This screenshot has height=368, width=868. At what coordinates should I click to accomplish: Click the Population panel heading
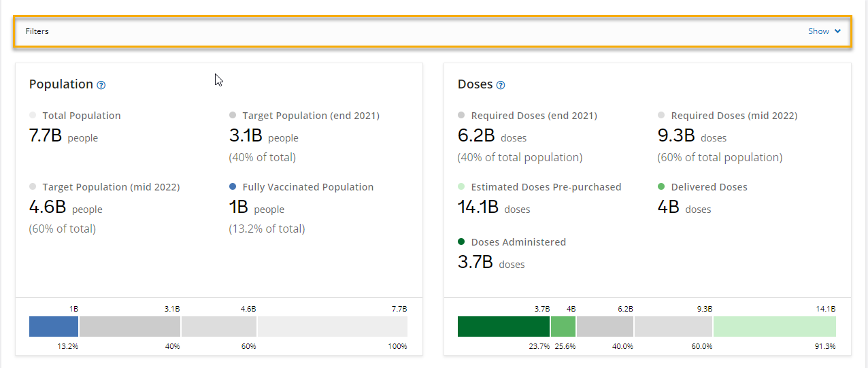(61, 84)
